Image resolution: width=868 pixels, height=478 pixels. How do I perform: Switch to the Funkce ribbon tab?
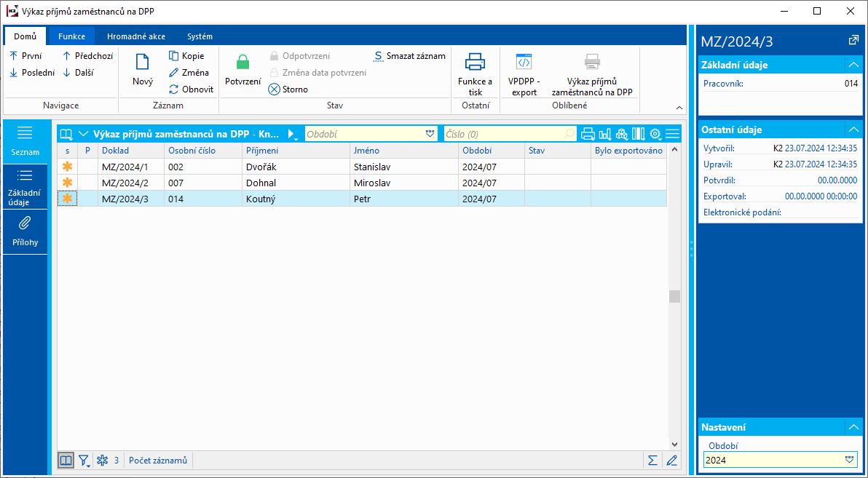[71, 36]
